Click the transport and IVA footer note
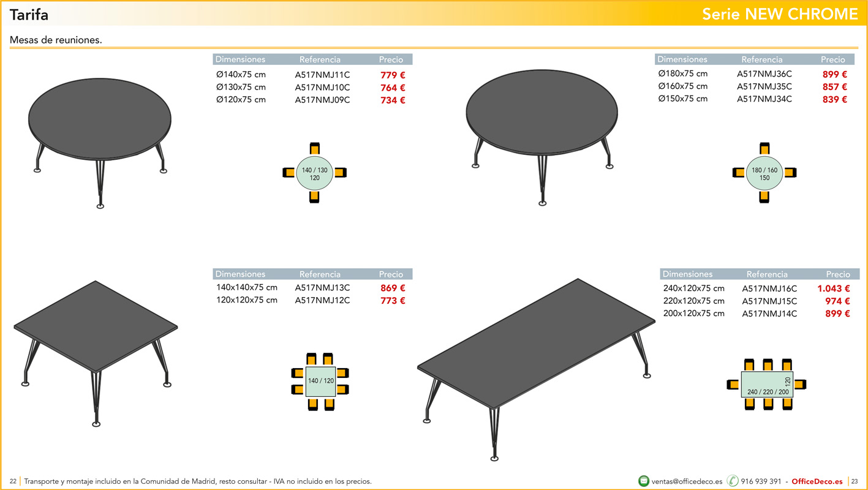 pyautogui.click(x=198, y=481)
